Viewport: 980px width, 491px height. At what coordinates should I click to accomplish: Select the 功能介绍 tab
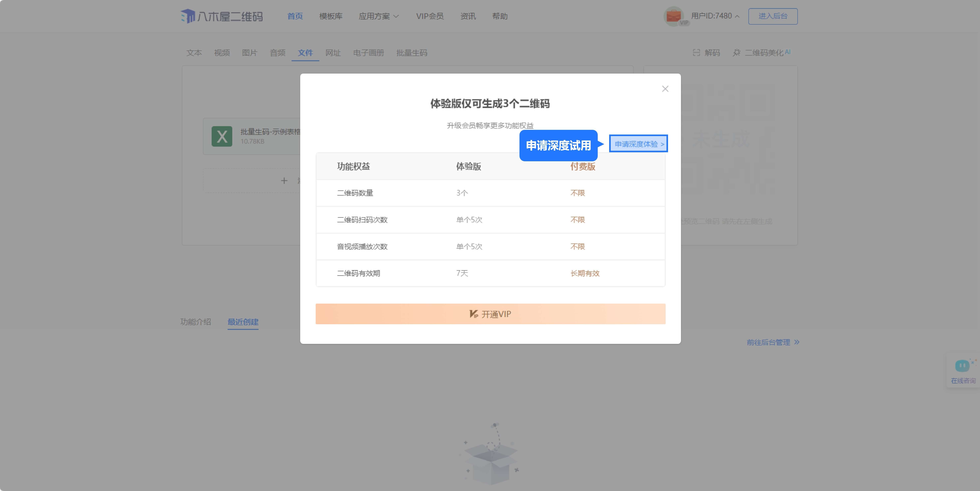click(195, 322)
